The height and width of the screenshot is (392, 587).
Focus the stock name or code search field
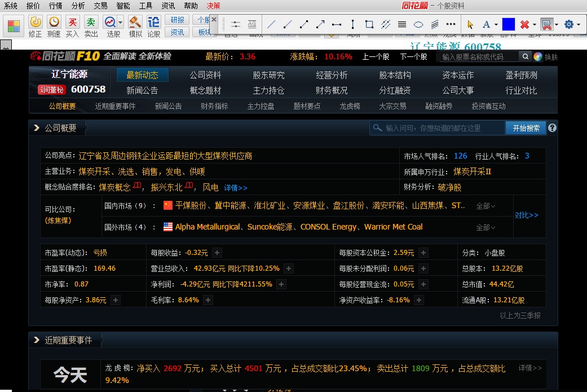coord(478,57)
